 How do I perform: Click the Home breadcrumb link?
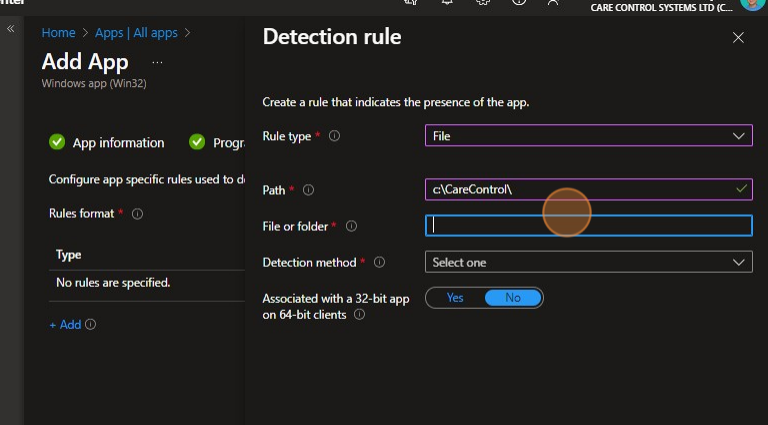(58, 33)
